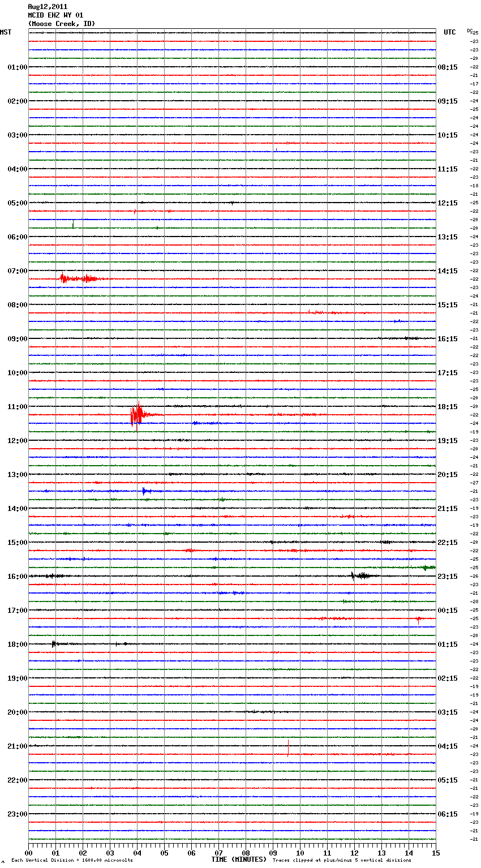Screen dimensions: 481x868
Task: Click the 20:15 UTC time label
Action: tap(448, 475)
